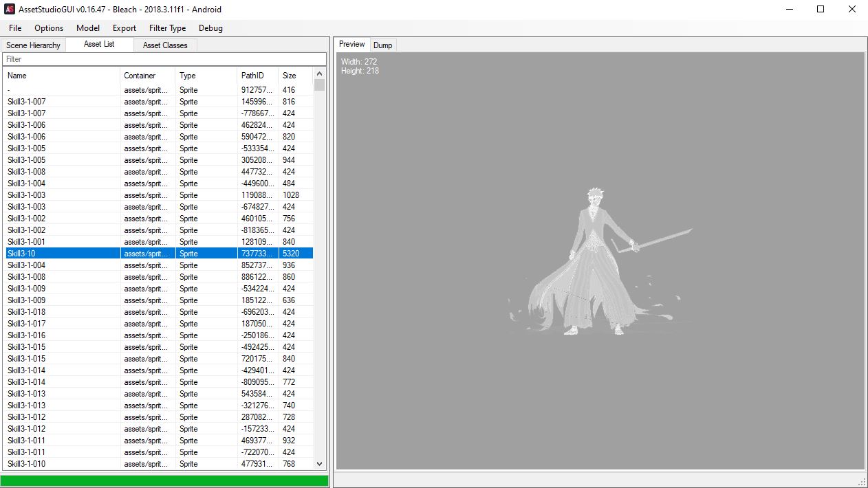Select Skill3-1-008 row with size 860
The image size is (868, 488).
[159, 277]
